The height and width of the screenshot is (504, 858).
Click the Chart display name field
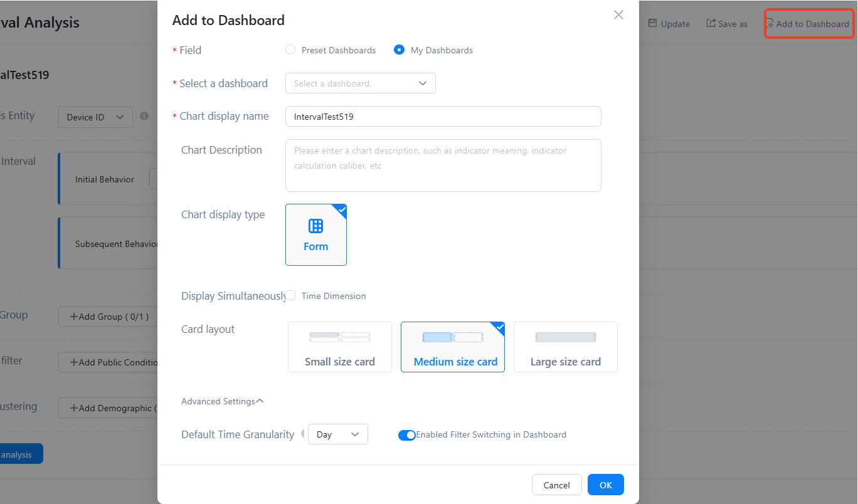point(443,116)
